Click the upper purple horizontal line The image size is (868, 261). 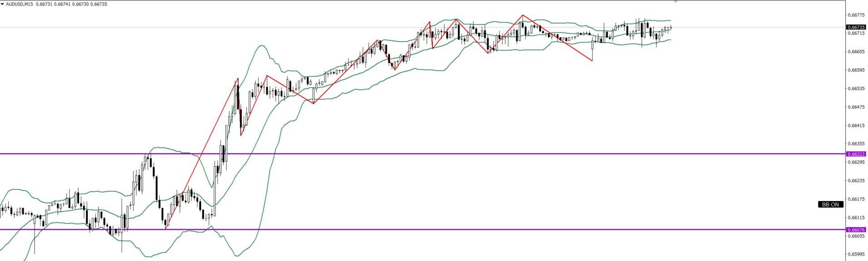tap(454, 154)
